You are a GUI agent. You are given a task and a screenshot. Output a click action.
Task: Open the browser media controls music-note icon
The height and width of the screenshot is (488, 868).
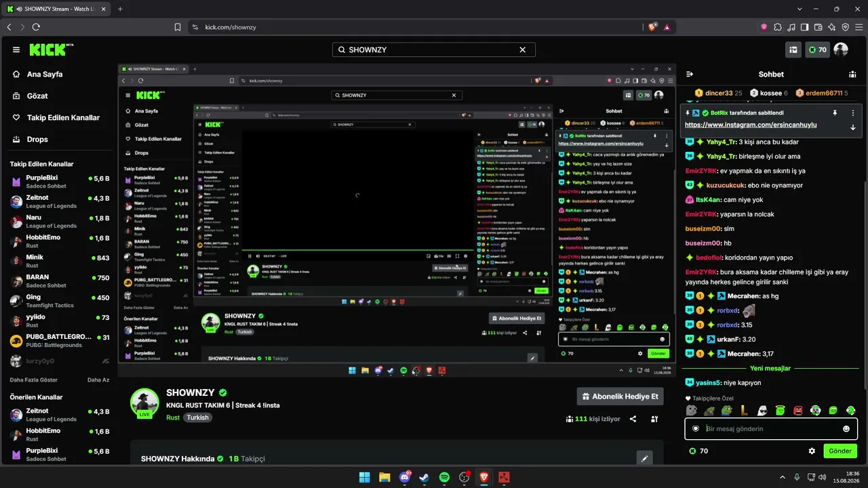pos(791,27)
